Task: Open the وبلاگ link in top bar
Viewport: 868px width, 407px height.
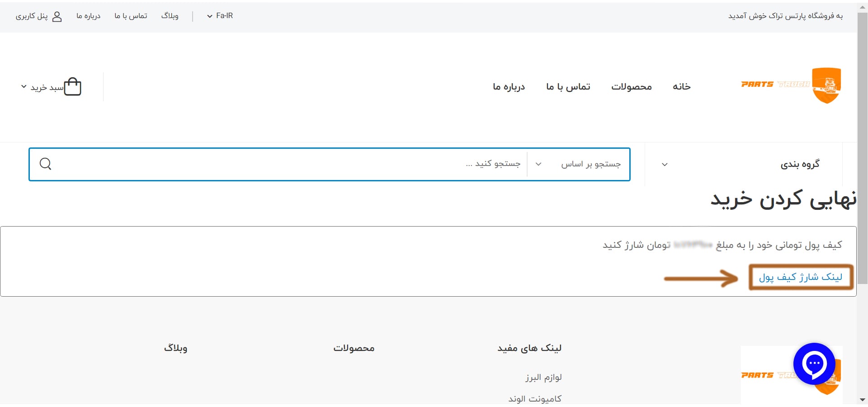Action: 170,16
